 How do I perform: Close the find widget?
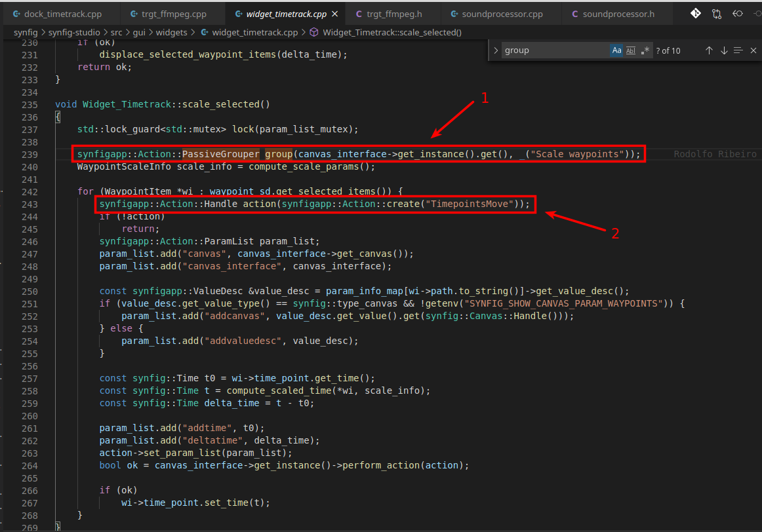coord(753,50)
